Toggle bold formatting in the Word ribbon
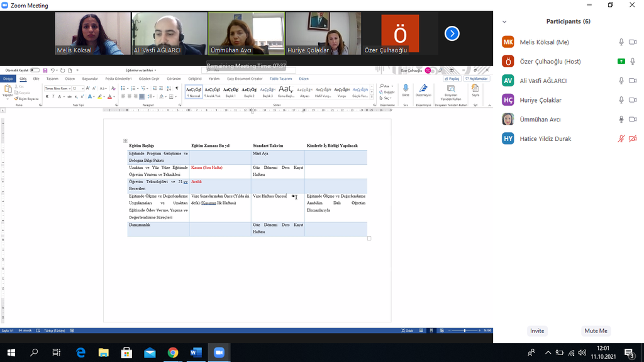Image resolution: width=644 pixels, height=362 pixels. pyautogui.click(x=47, y=97)
